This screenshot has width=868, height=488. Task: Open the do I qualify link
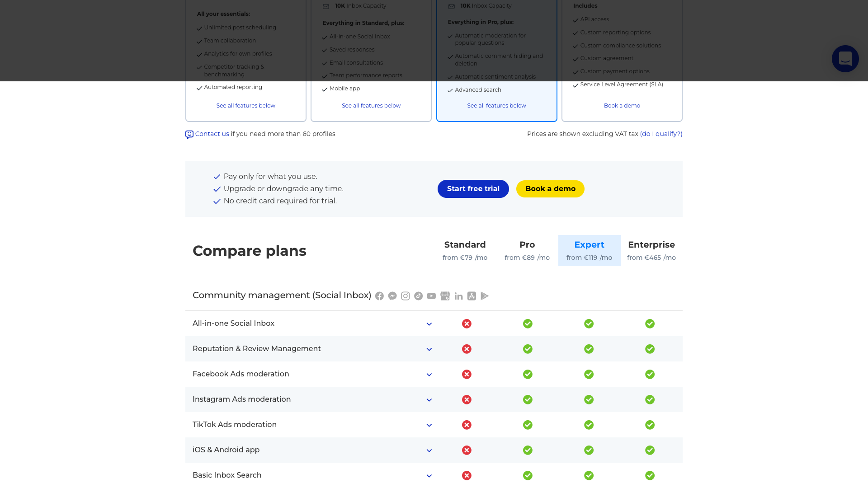click(x=661, y=134)
